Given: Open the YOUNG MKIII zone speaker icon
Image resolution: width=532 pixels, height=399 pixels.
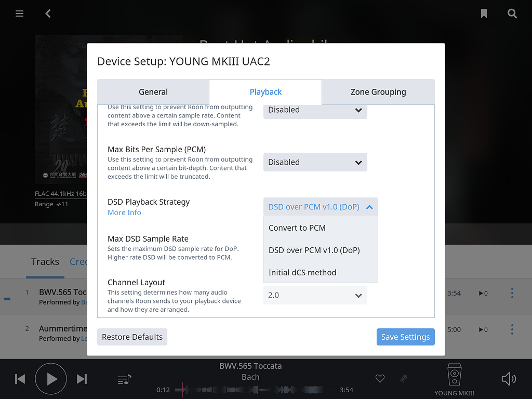Looking at the screenshot, I should tap(454, 375).
